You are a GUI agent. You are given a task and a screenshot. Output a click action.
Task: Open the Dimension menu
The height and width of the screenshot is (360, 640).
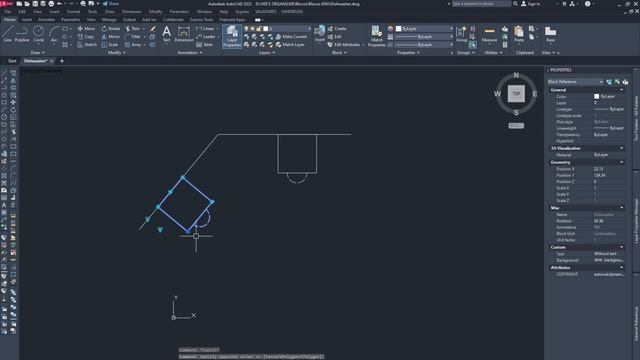(131, 11)
